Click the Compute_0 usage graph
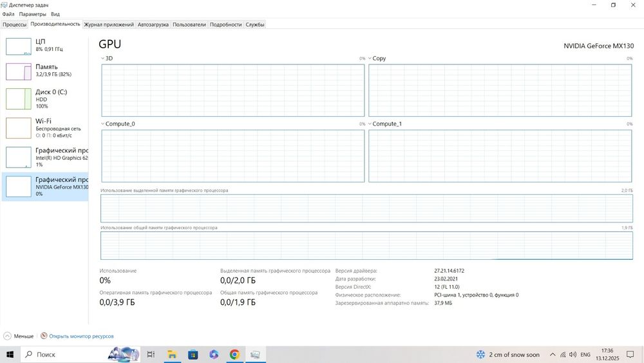The image size is (644, 363). (233, 156)
